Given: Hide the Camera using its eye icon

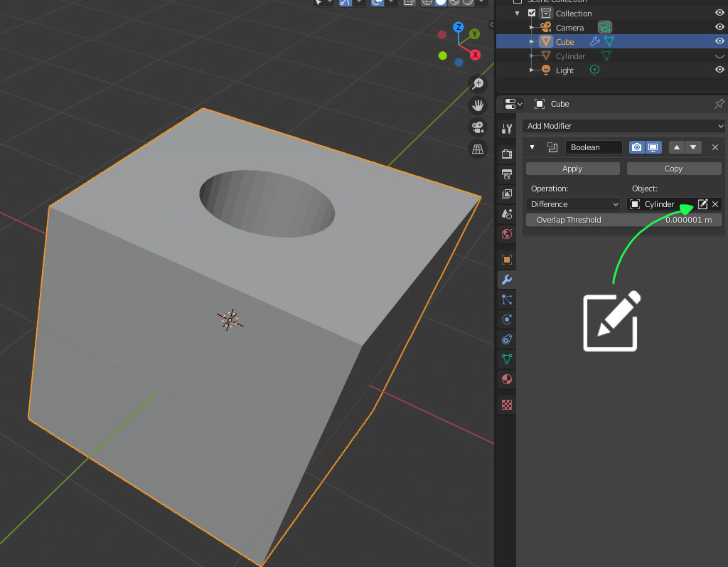Looking at the screenshot, I should pyautogui.click(x=719, y=28).
